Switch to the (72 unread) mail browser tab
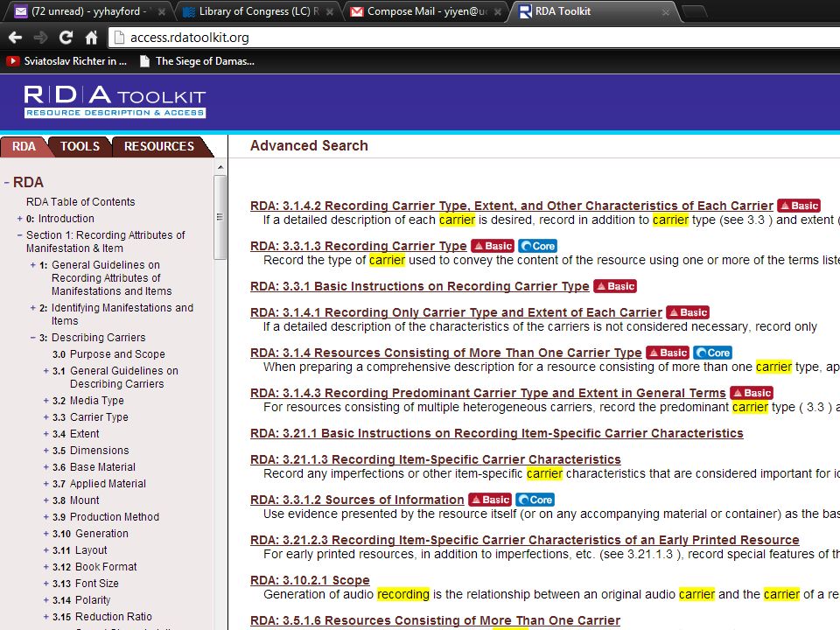Screen dimensions: 840x630 87,11
